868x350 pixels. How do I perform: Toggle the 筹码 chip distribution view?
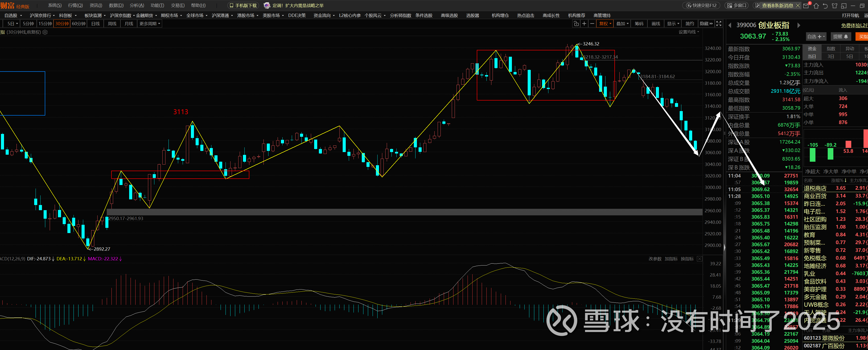point(639,24)
